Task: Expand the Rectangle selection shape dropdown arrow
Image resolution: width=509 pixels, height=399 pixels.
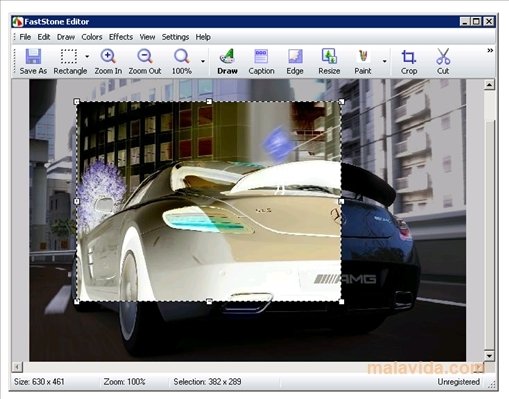Action: (x=87, y=56)
